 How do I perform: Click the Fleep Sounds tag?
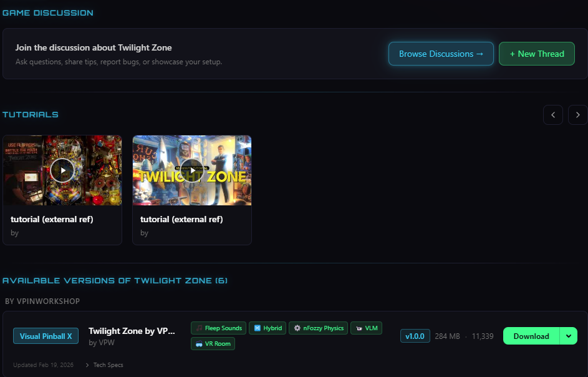(x=219, y=328)
